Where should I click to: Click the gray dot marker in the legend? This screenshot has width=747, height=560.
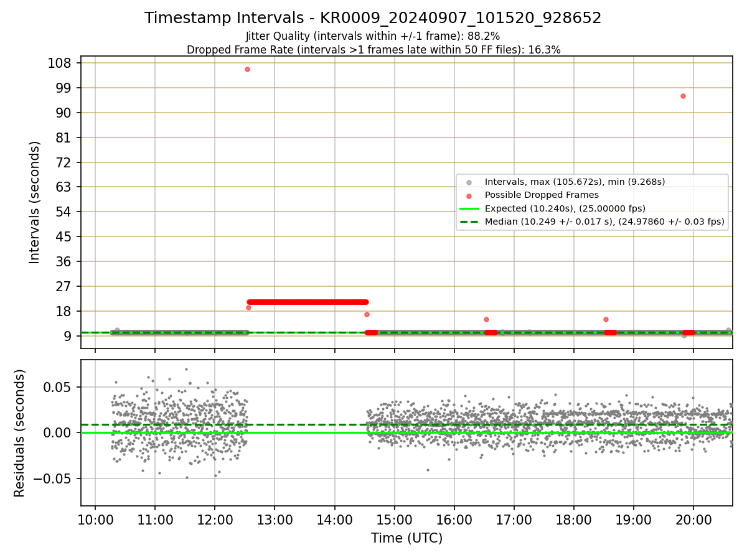(469, 182)
